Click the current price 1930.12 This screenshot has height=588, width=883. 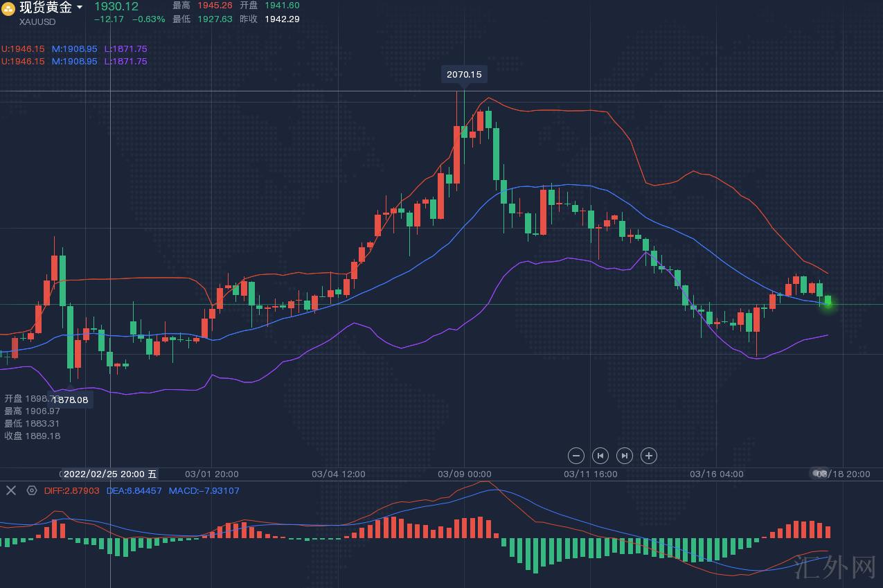pyautogui.click(x=116, y=6)
